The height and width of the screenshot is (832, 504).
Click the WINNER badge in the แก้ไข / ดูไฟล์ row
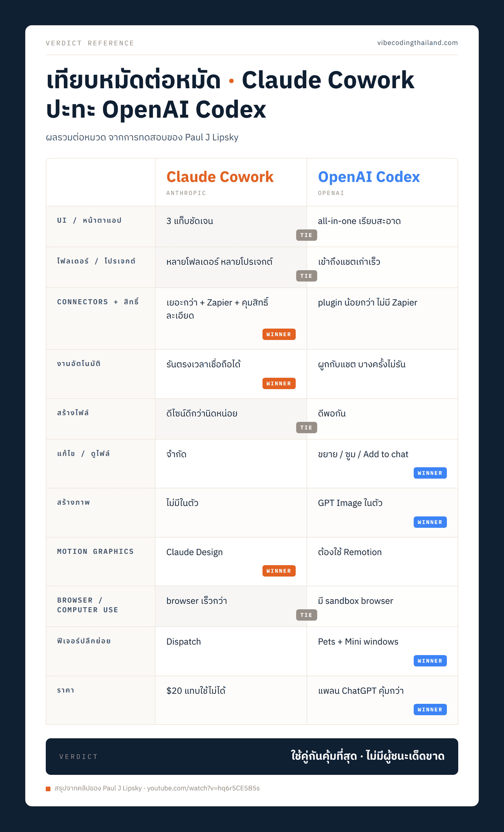point(430,473)
